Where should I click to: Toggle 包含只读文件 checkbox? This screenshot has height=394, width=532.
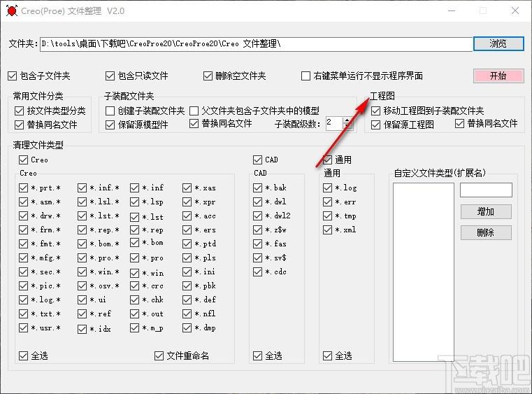tap(110, 76)
